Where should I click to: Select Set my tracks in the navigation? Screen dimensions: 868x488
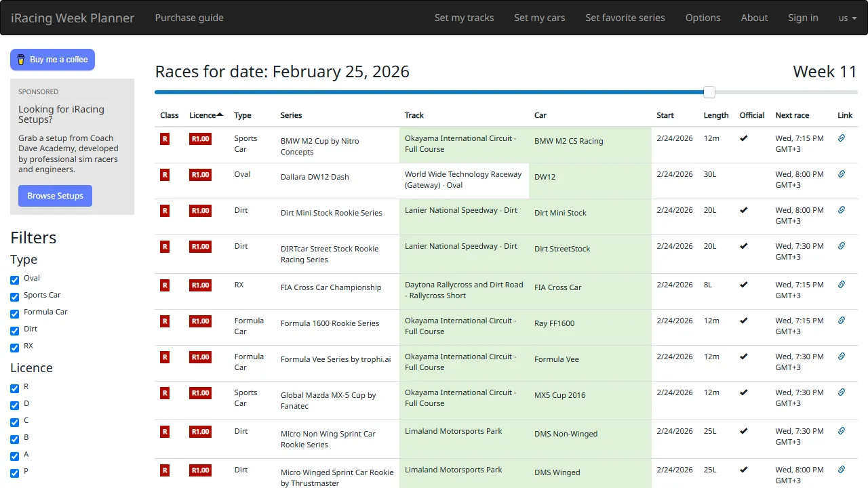(x=464, y=18)
